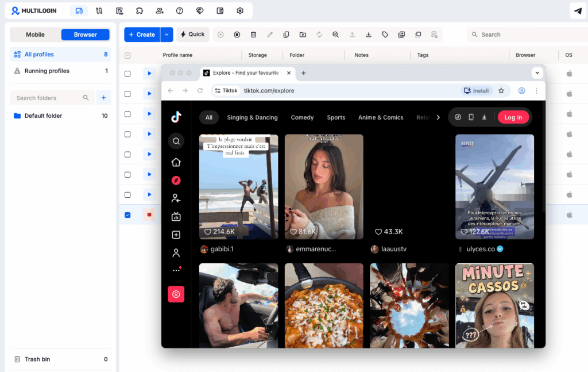Tick the first profile row checkbox

(127, 74)
